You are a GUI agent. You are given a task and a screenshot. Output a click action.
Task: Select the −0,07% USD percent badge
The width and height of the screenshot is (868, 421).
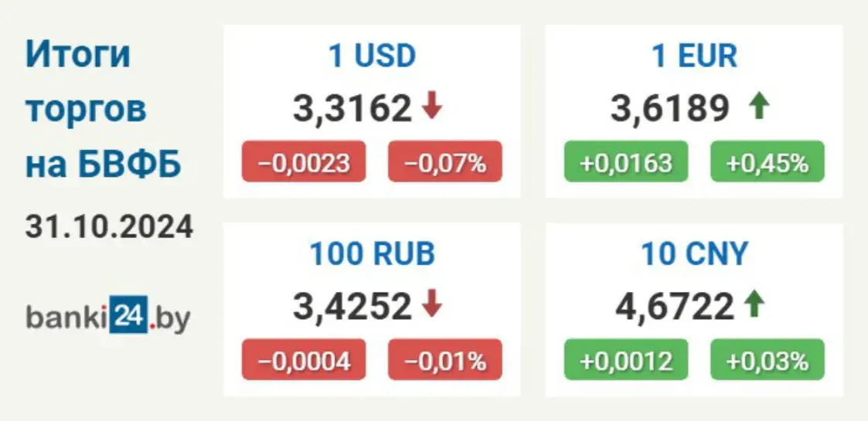click(445, 161)
